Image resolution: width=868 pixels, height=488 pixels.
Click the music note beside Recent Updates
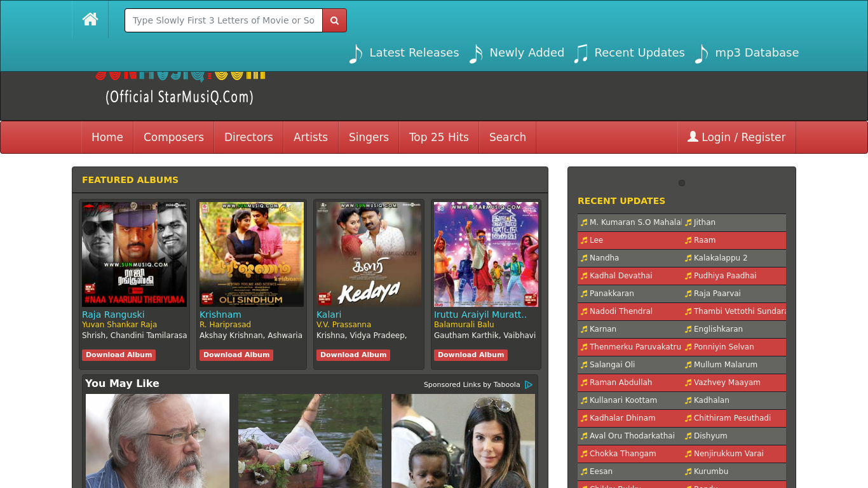581,53
